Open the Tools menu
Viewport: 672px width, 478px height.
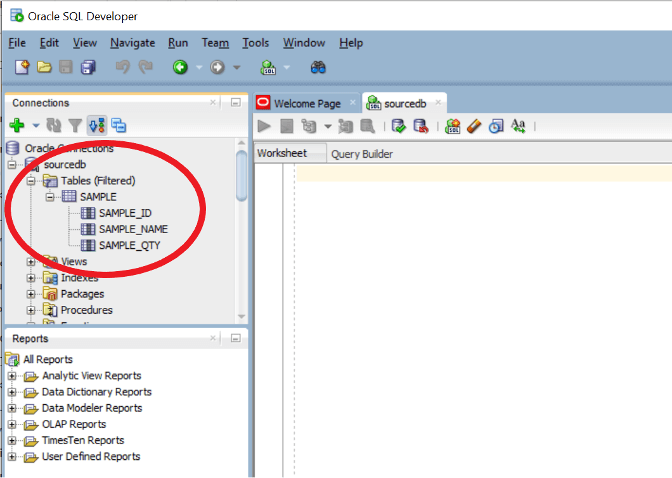pyautogui.click(x=256, y=43)
